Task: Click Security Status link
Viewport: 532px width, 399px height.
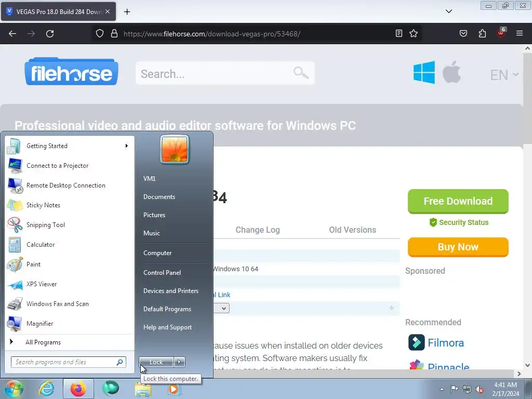Action: [x=459, y=222]
